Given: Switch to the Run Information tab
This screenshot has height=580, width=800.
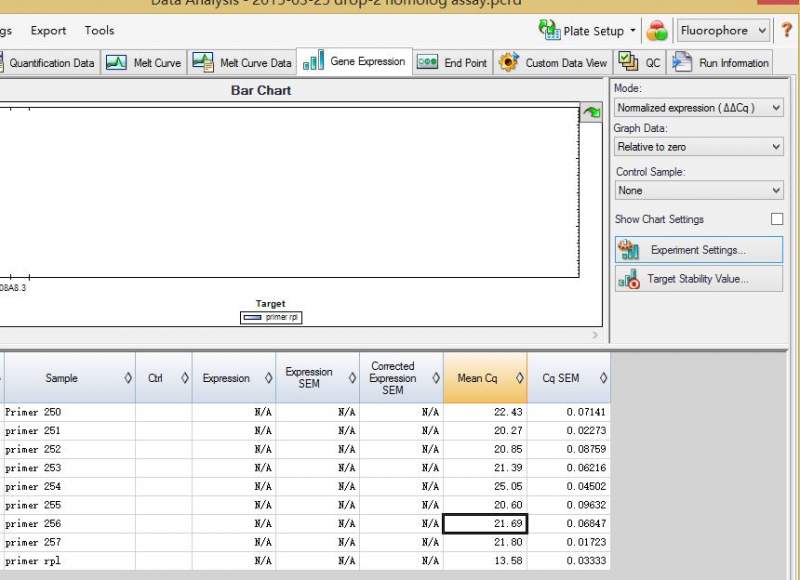Looking at the screenshot, I should point(720,63).
